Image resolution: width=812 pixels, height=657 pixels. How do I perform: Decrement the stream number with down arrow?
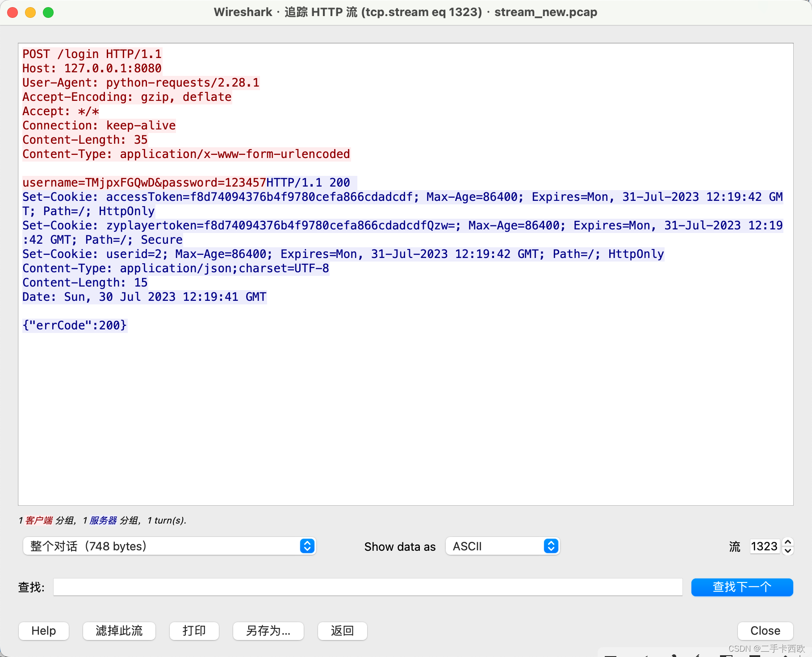pyautogui.click(x=788, y=551)
